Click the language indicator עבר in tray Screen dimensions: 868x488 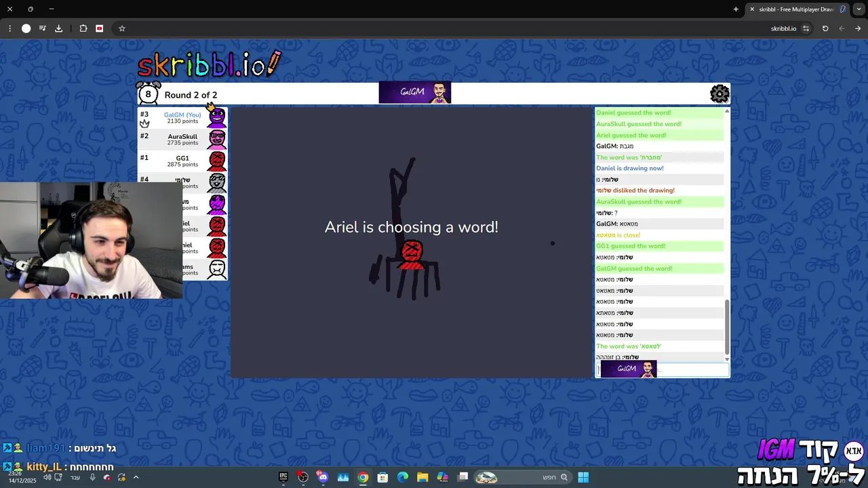coord(75,477)
